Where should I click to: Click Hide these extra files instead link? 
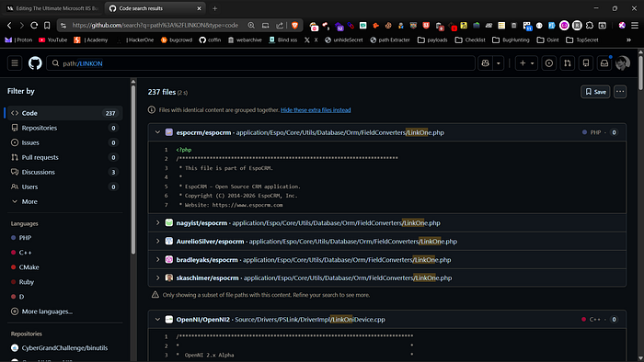(316, 110)
